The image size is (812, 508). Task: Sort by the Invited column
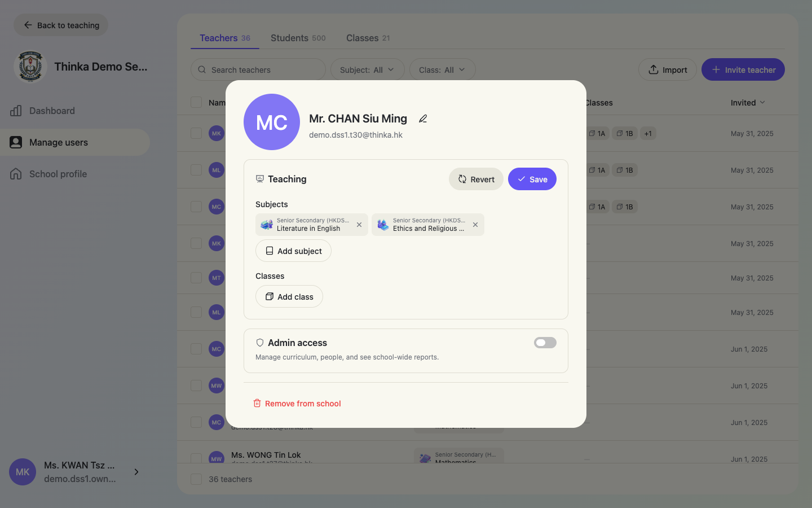[748, 102]
